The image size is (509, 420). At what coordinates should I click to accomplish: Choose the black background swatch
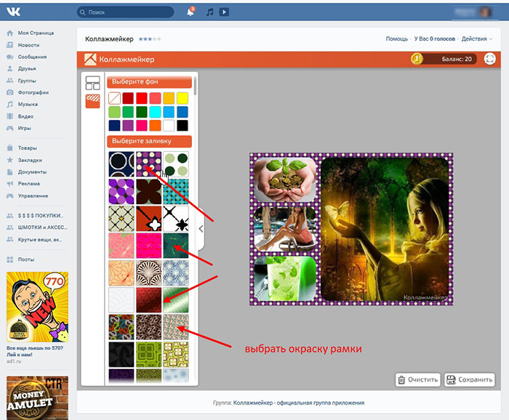click(x=182, y=125)
